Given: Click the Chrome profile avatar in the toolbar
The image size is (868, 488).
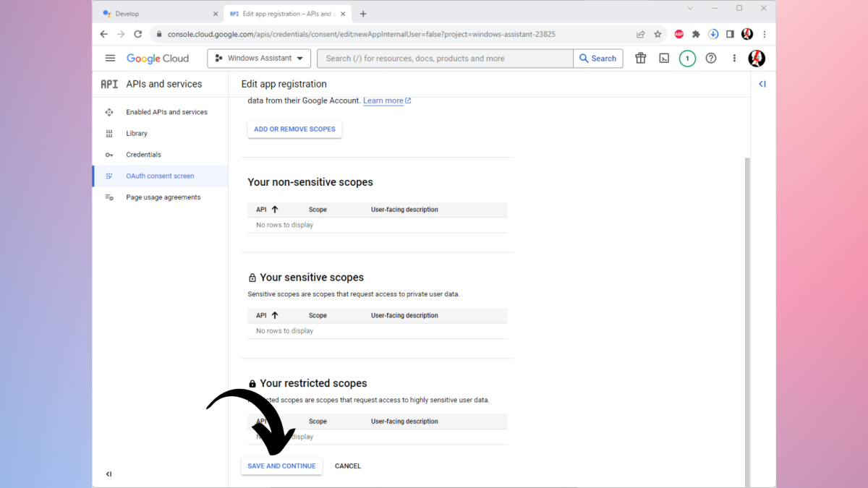Looking at the screenshot, I should click(x=747, y=34).
